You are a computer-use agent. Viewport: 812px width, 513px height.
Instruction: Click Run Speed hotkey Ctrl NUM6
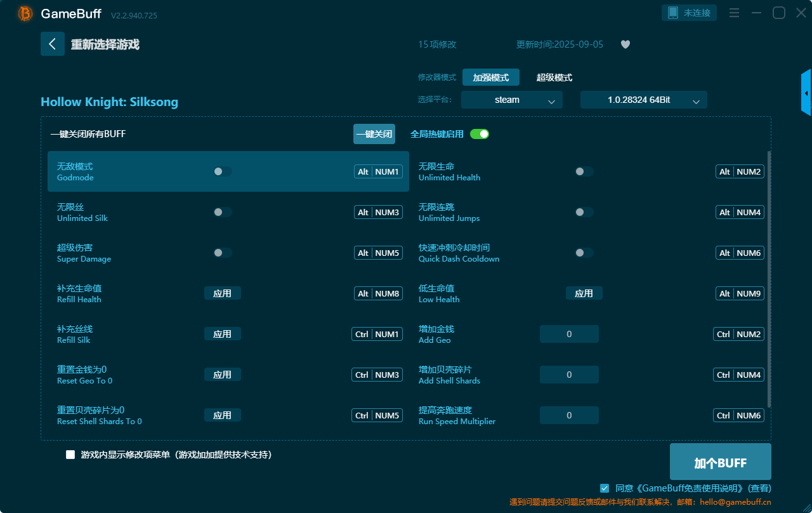[738, 415]
